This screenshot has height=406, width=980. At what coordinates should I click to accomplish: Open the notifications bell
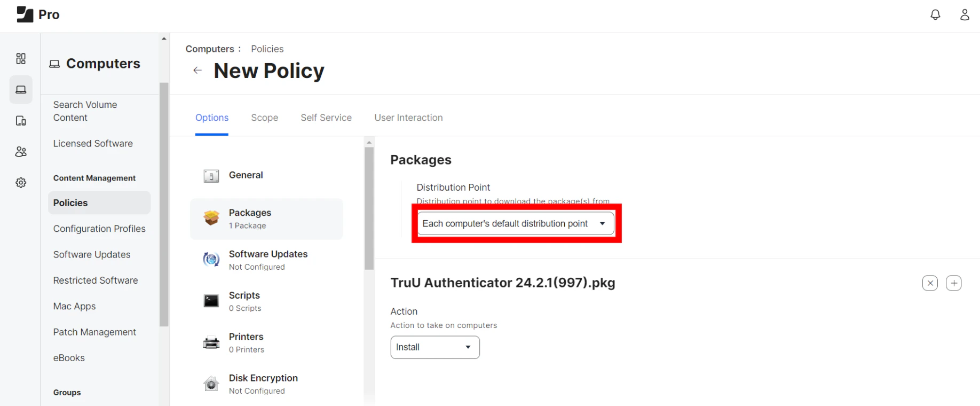pyautogui.click(x=935, y=15)
